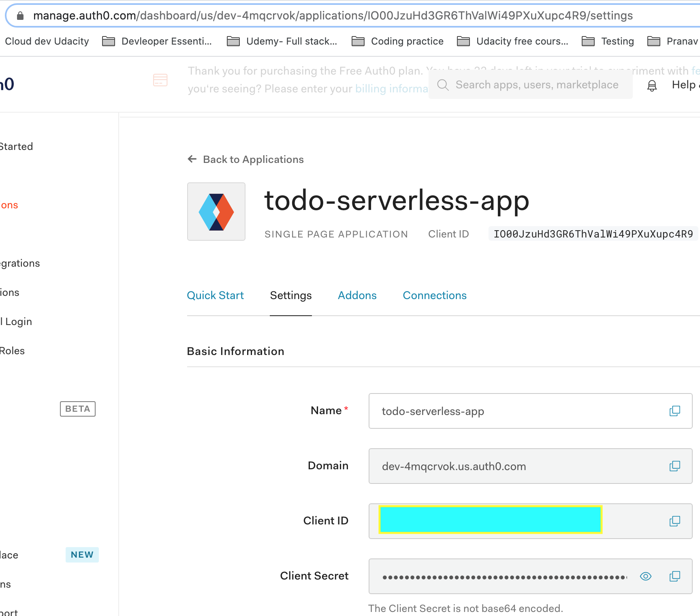This screenshot has width=700, height=616.
Task: Open notifications bell icon
Action: point(652,86)
